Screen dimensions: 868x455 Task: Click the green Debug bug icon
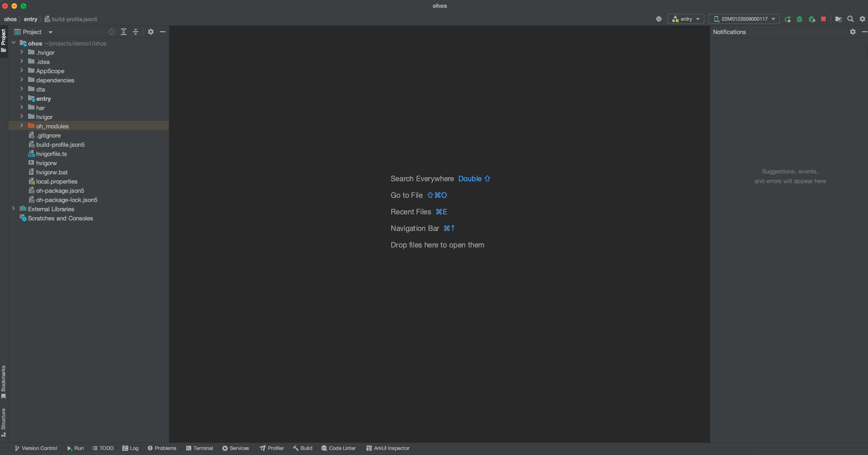click(799, 19)
